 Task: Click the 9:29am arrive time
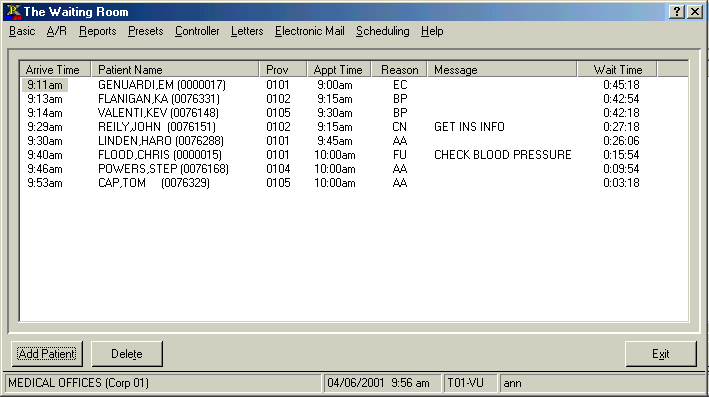coord(45,127)
